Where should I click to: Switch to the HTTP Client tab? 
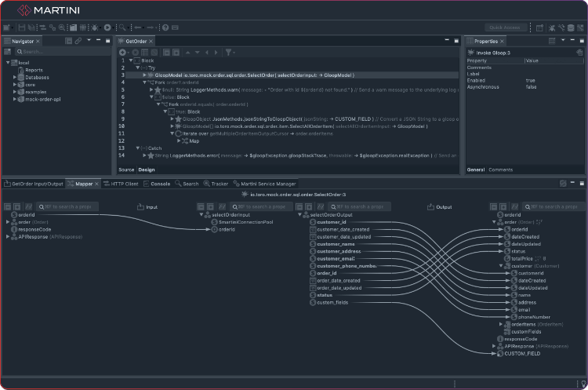pos(124,184)
